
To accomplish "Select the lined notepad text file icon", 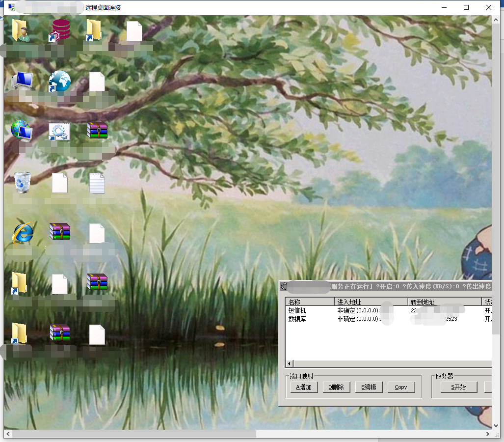I will tap(97, 183).
